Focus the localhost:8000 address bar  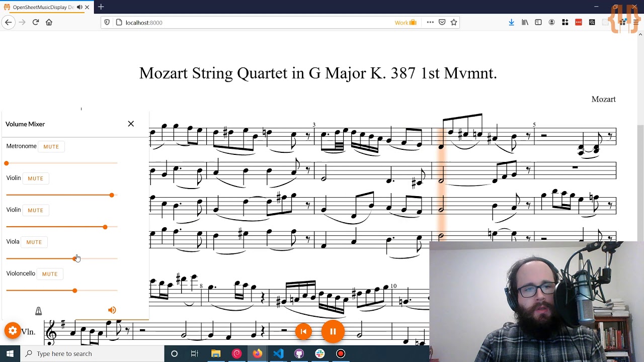[257, 23]
